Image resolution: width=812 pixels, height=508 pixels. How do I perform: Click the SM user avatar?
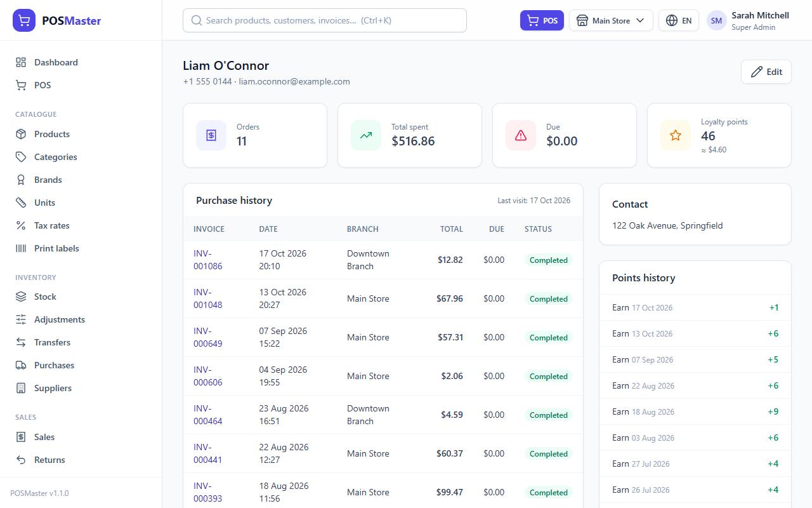pyautogui.click(x=716, y=20)
